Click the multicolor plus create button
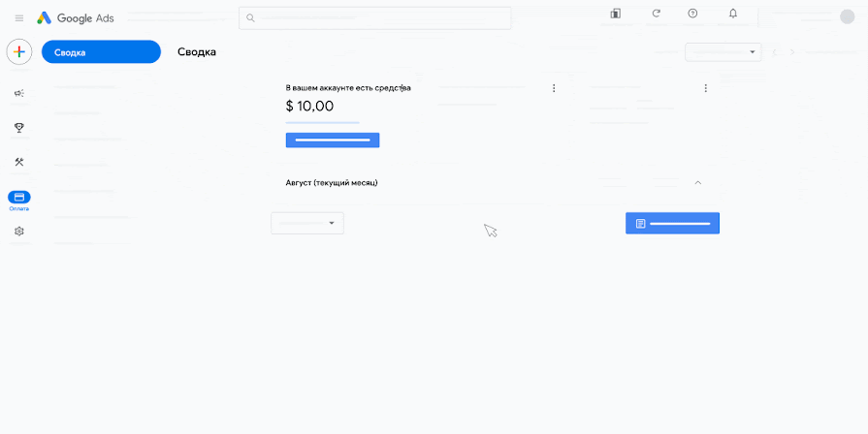Viewport: 868px width, 434px height. click(19, 52)
